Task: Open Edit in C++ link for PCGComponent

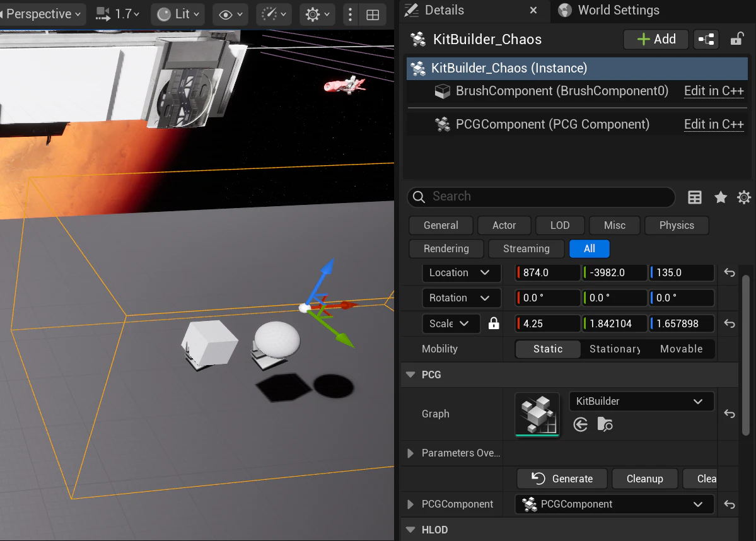Action: pyautogui.click(x=714, y=124)
